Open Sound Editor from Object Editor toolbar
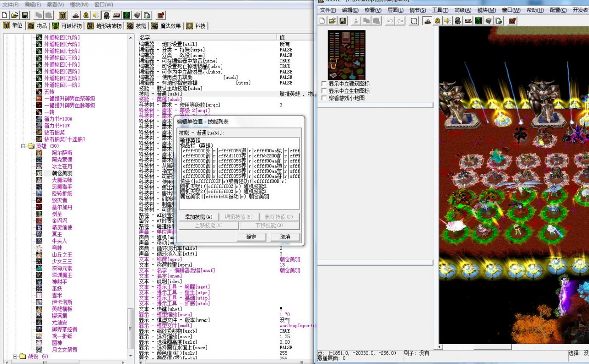The width and height of the screenshot is (589, 364). coord(96,15)
